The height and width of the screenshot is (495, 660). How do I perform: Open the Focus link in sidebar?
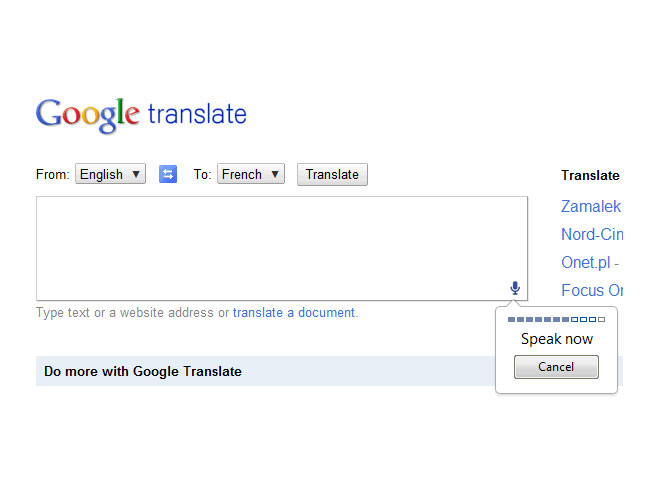(592, 290)
